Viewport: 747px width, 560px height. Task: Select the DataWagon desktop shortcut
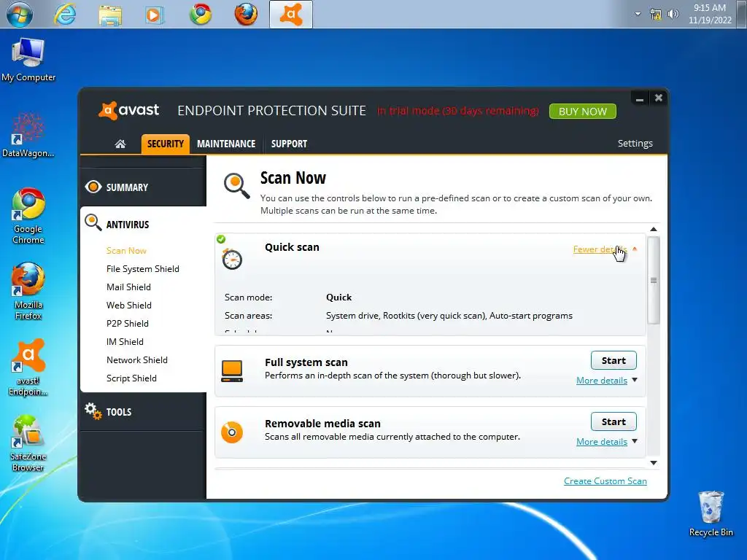28,135
